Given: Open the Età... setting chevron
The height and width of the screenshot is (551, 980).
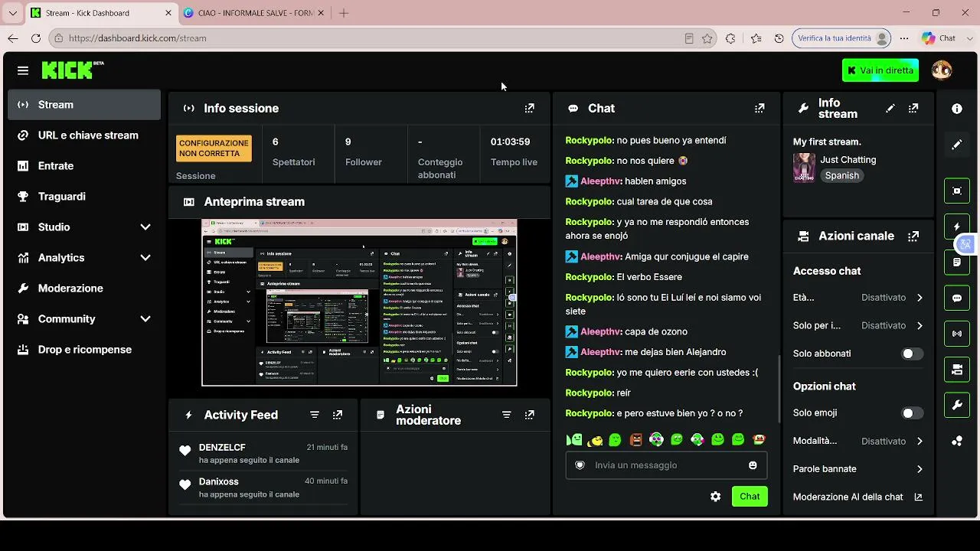Looking at the screenshot, I should [x=920, y=298].
